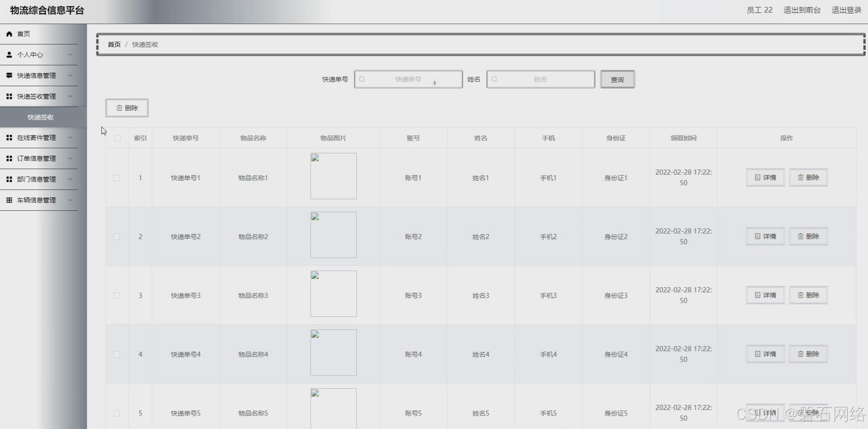Select the home icon beside 首页

(x=9, y=33)
